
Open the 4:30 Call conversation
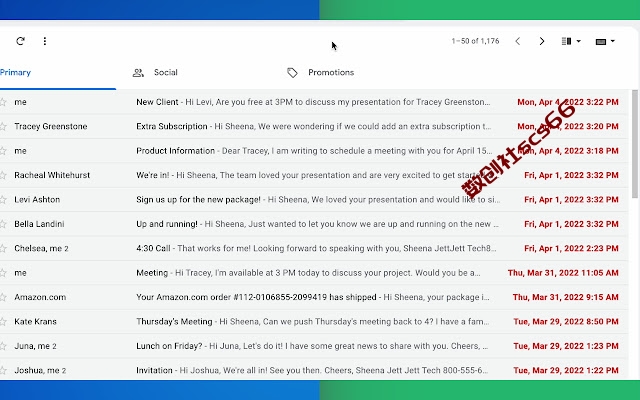point(313,249)
